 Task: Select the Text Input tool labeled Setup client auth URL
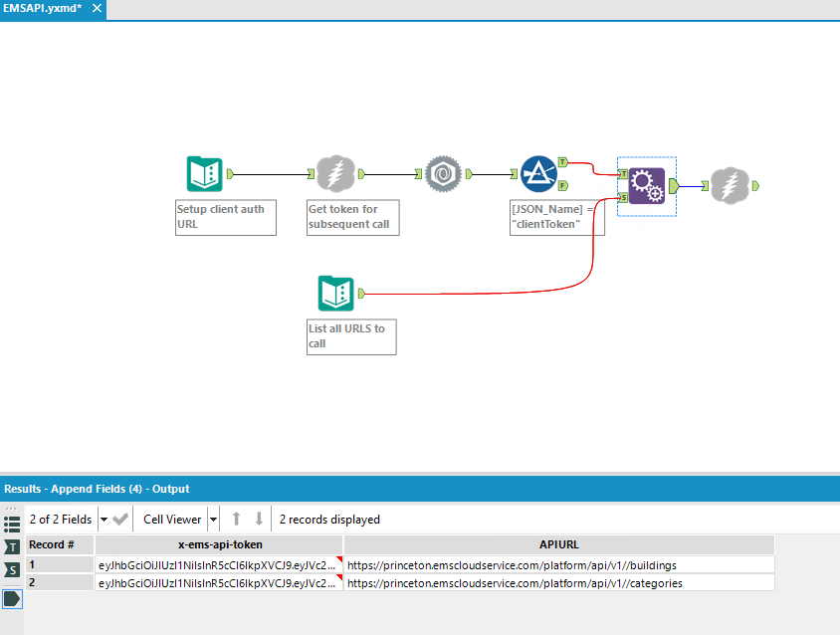pyautogui.click(x=204, y=173)
